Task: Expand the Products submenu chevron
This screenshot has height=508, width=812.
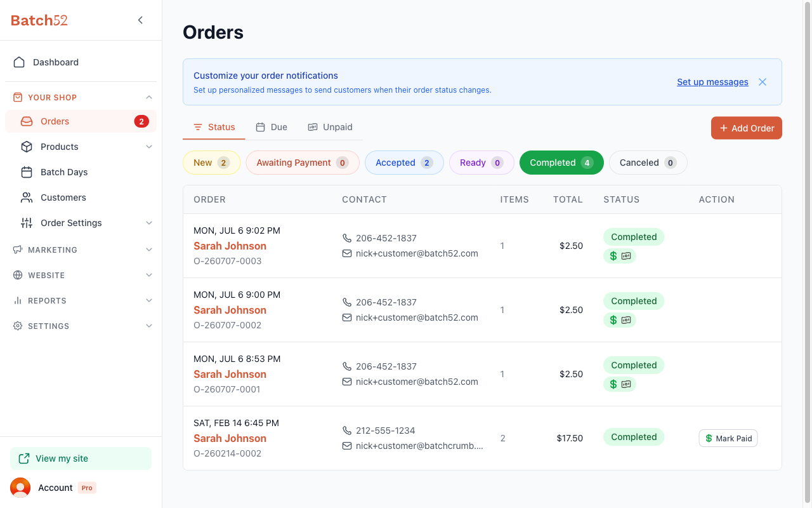Action: [x=149, y=147]
